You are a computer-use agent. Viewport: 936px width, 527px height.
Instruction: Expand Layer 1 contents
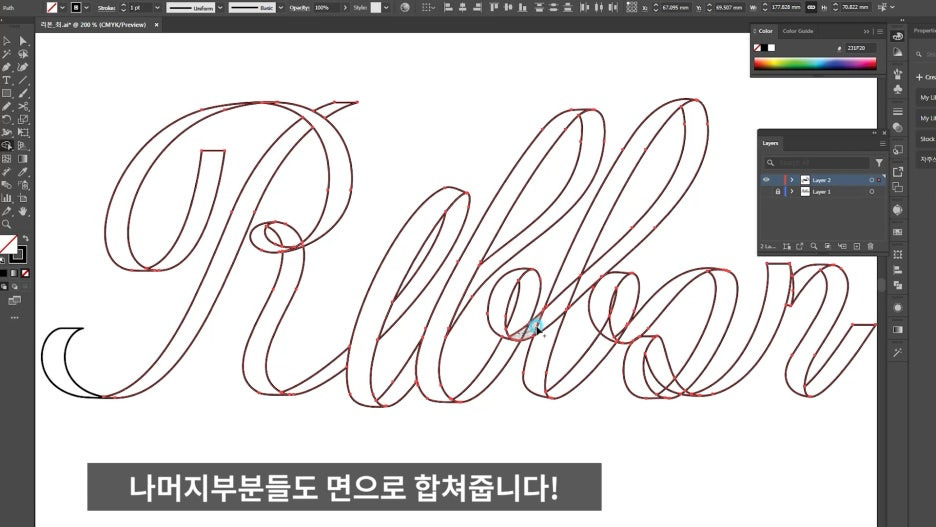pos(792,192)
